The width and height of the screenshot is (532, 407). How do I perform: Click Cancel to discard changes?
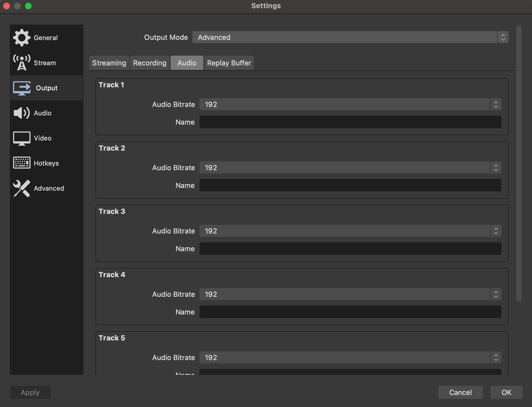[x=461, y=392]
